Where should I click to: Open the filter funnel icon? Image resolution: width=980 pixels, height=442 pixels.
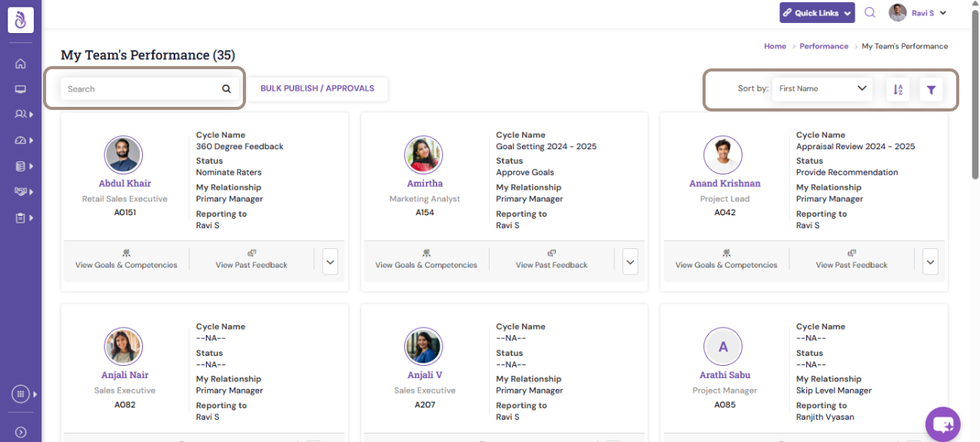click(931, 89)
